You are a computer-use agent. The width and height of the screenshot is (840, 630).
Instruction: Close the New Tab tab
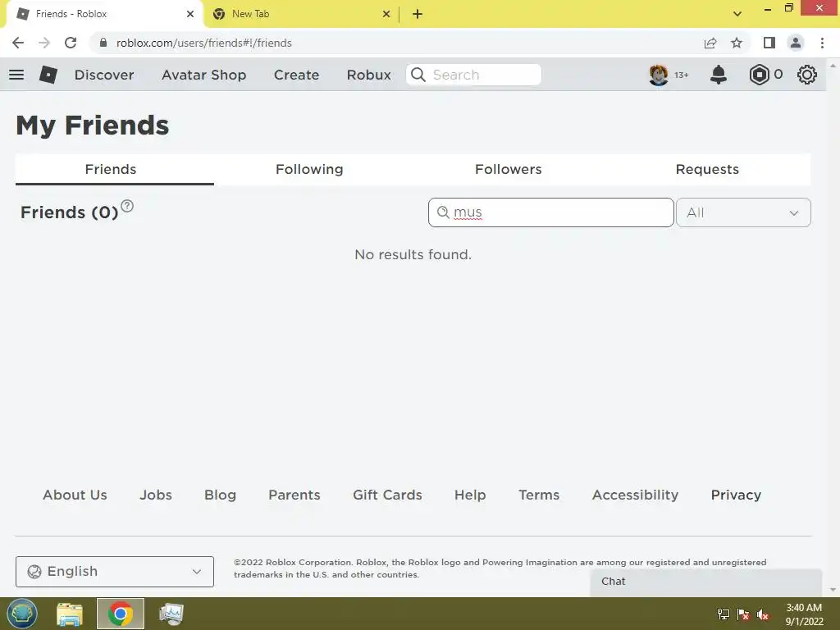(x=386, y=14)
